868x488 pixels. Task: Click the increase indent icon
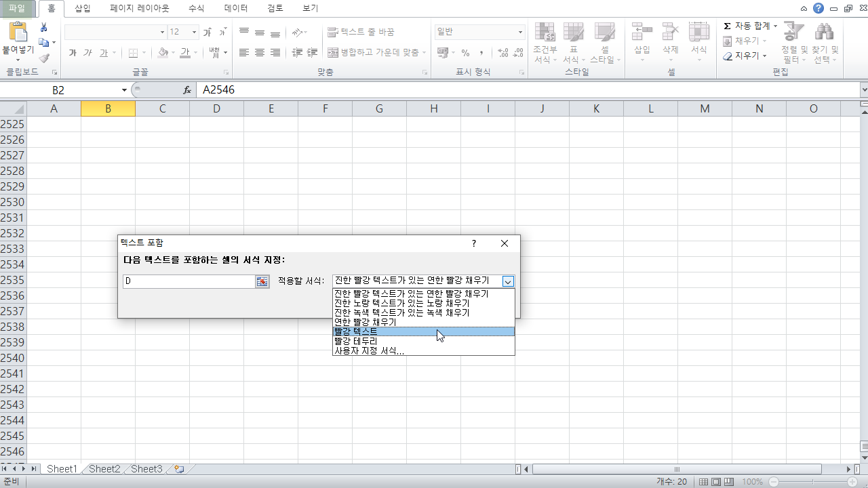(313, 53)
